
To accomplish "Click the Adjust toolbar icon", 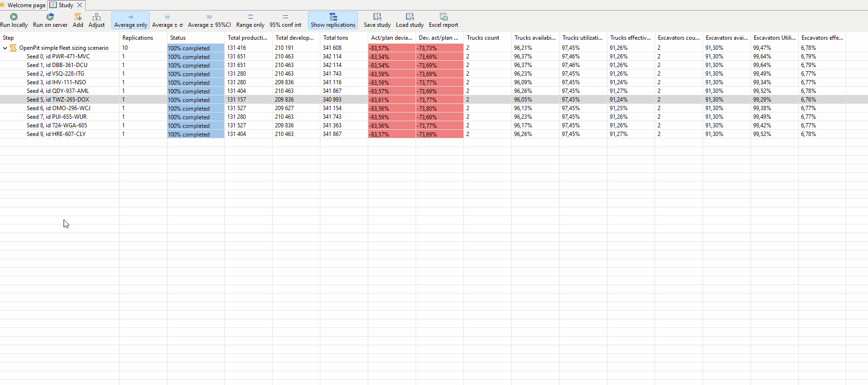I will coord(97,17).
